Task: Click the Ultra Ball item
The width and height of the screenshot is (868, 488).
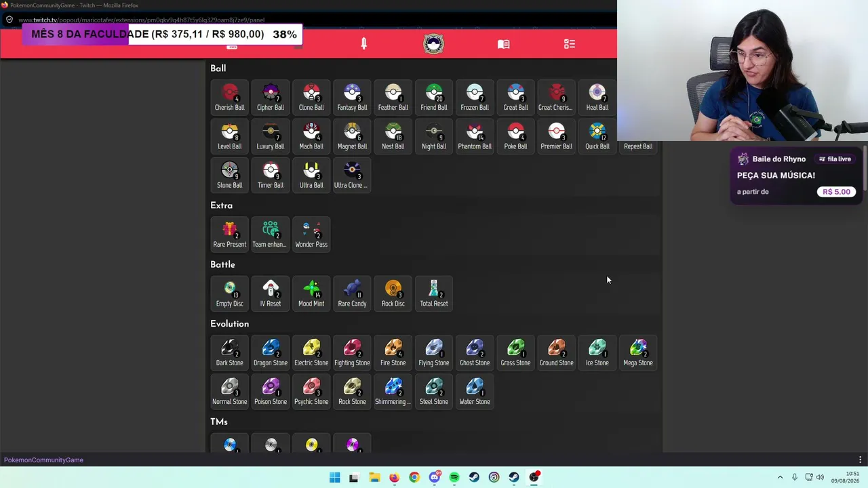Action: [311, 176]
